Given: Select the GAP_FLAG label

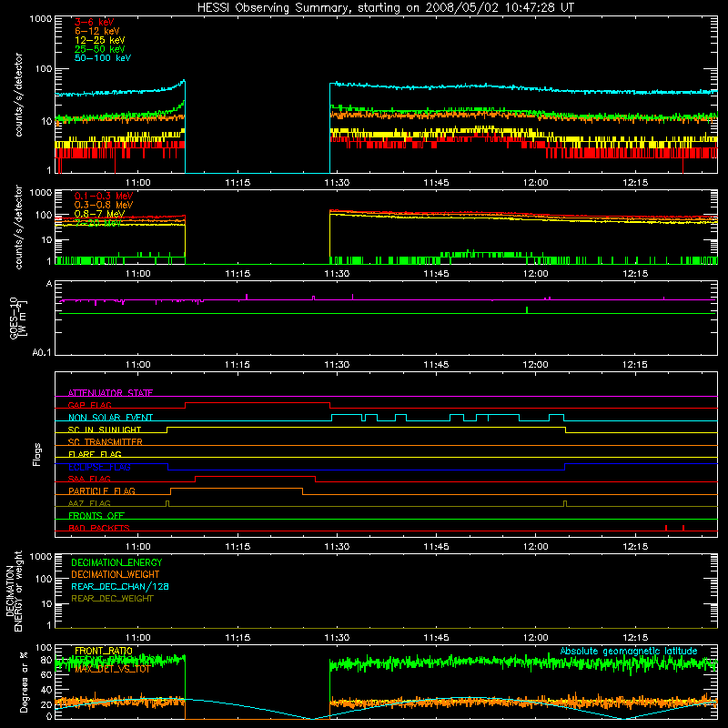Looking at the screenshot, I should [89, 405].
